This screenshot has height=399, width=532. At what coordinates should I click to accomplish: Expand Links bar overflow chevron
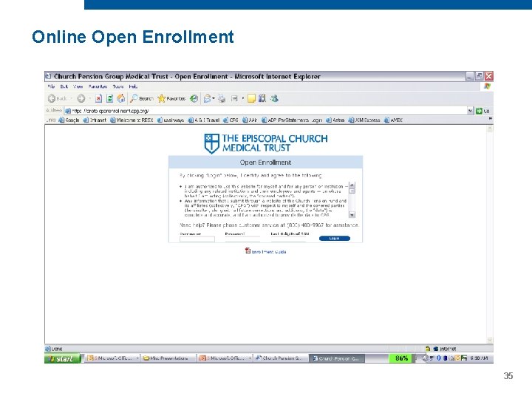(491, 119)
